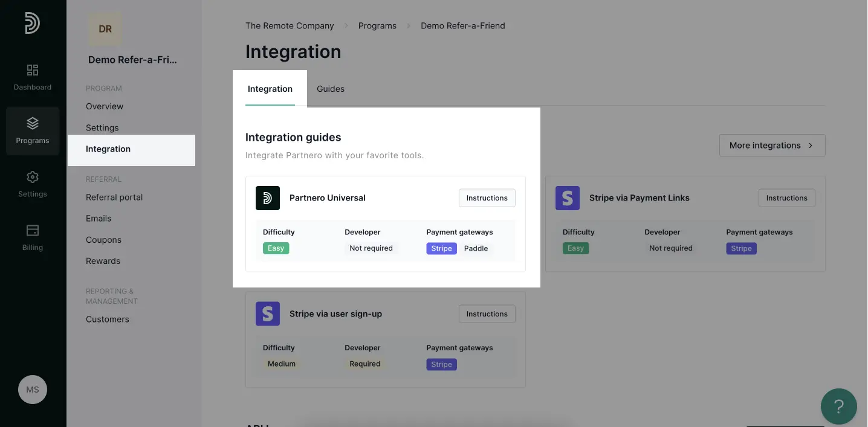Click the Demo Refer-a-Fri... program name
Viewport: 868px width, 427px height.
tap(133, 60)
